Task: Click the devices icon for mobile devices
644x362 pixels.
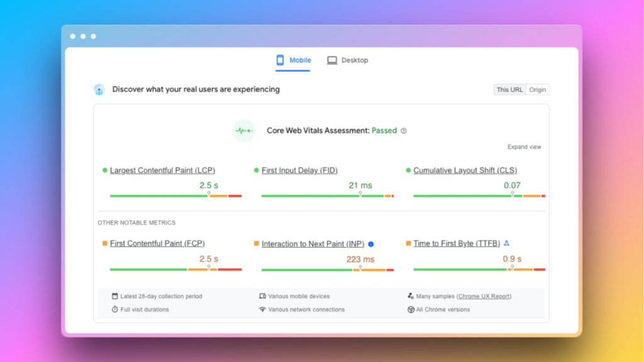Action: click(x=262, y=296)
